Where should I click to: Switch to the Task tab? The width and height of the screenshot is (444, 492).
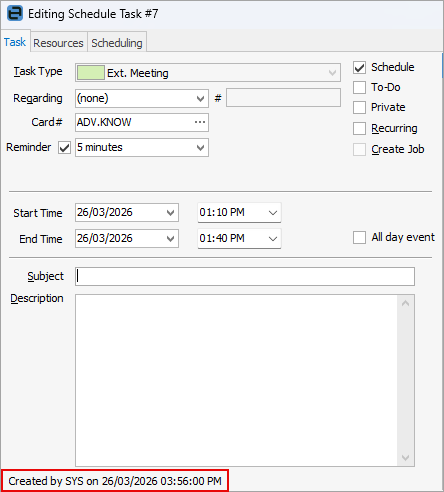[x=15, y=42]
